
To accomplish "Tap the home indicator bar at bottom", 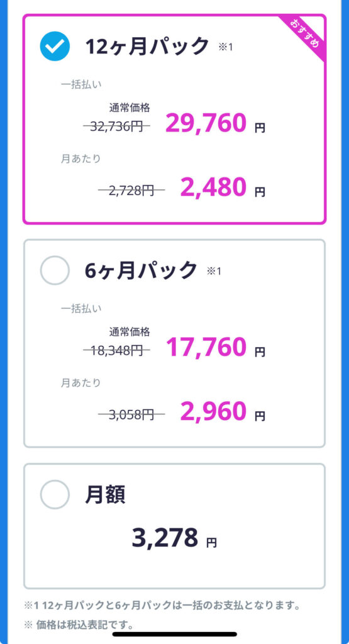I will pyautogui.click(x=175, y=634).
